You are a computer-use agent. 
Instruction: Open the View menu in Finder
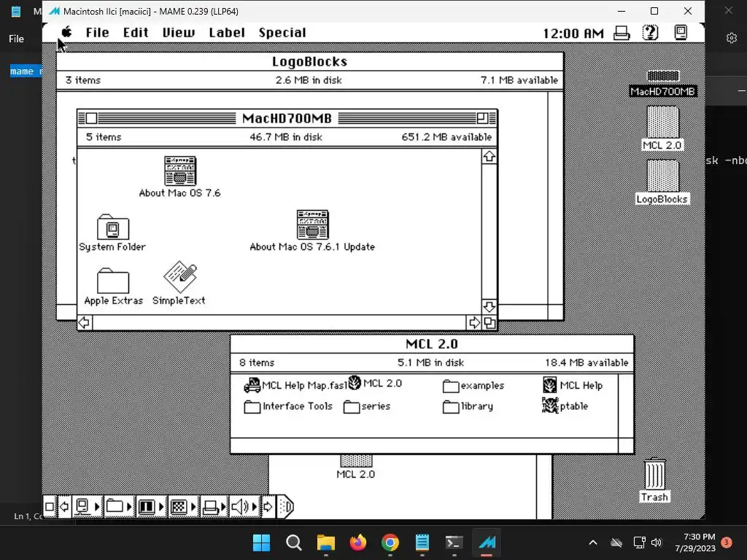click(179, 33)
